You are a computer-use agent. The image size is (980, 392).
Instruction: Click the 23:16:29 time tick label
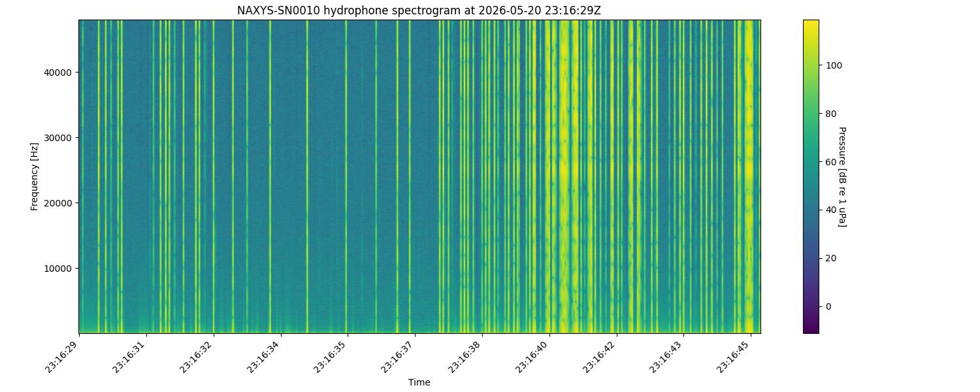click(x=63, y=356)
